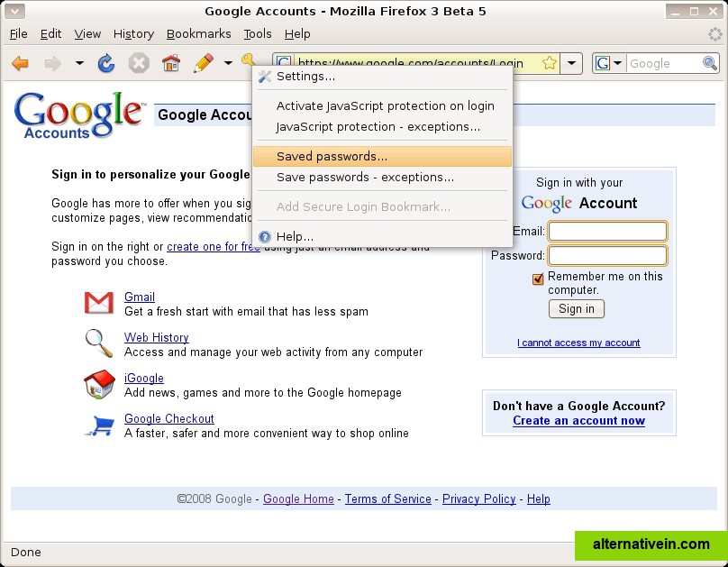
Task: Click the pencil icon in the toolbar
Action: click(203, 63)
